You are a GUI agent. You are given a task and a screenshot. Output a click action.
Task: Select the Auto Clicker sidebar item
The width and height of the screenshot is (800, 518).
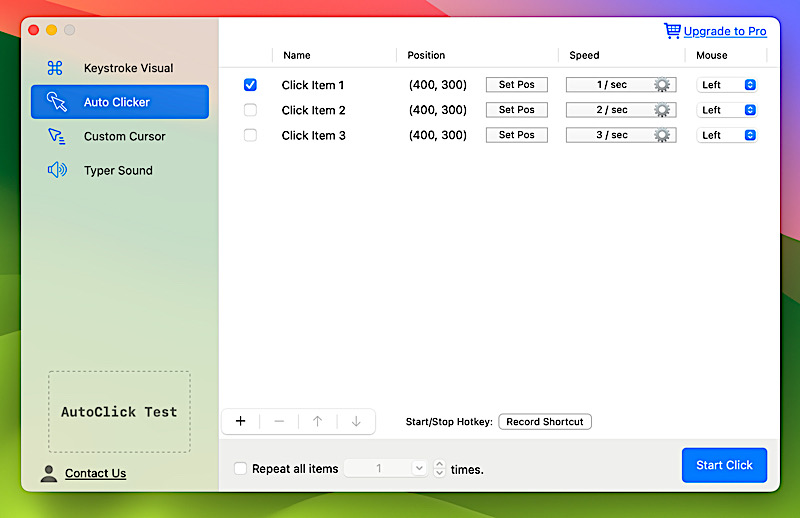120,102
